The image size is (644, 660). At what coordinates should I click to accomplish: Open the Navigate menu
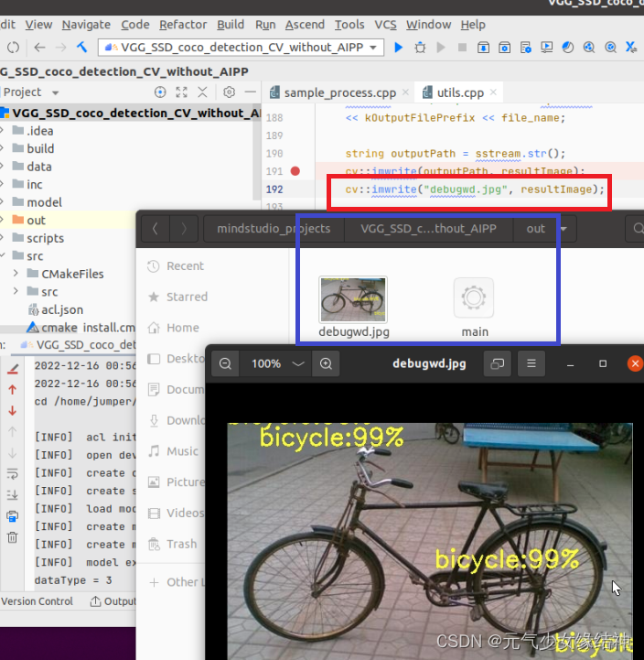click(86, 25)
